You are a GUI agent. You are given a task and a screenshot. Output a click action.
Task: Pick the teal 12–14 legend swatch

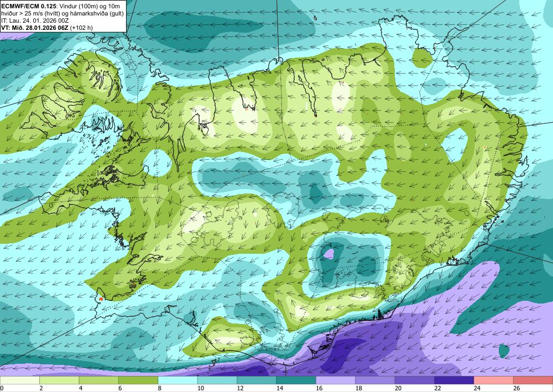pos(257,380)
